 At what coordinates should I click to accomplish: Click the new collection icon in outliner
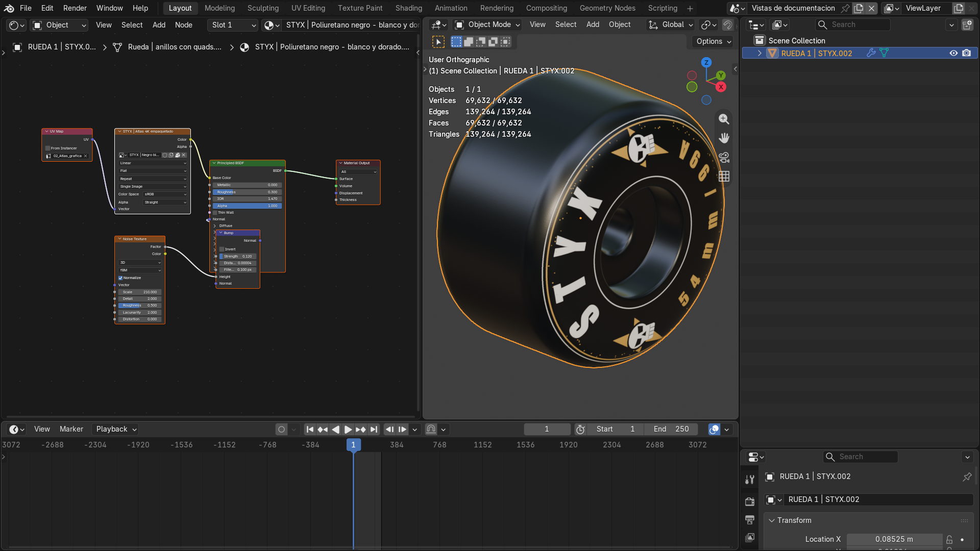point(967,24)
